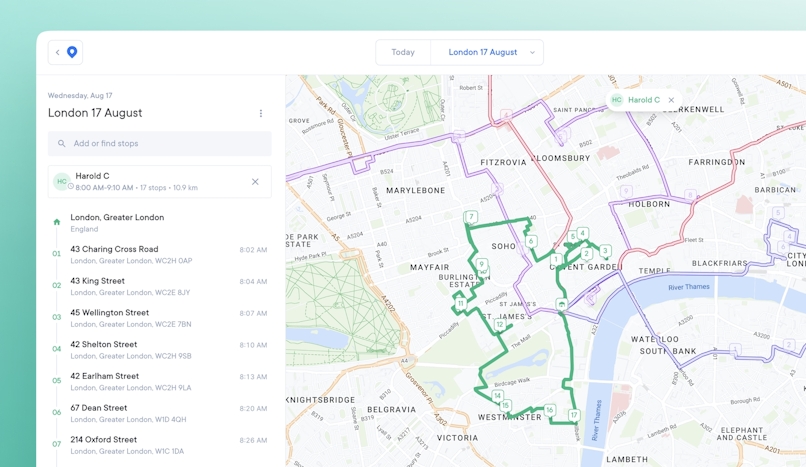This screenshot has height=467, width=806.
Task: Click the 8:02 AM arrival time
Action: (x=253, y=250)
